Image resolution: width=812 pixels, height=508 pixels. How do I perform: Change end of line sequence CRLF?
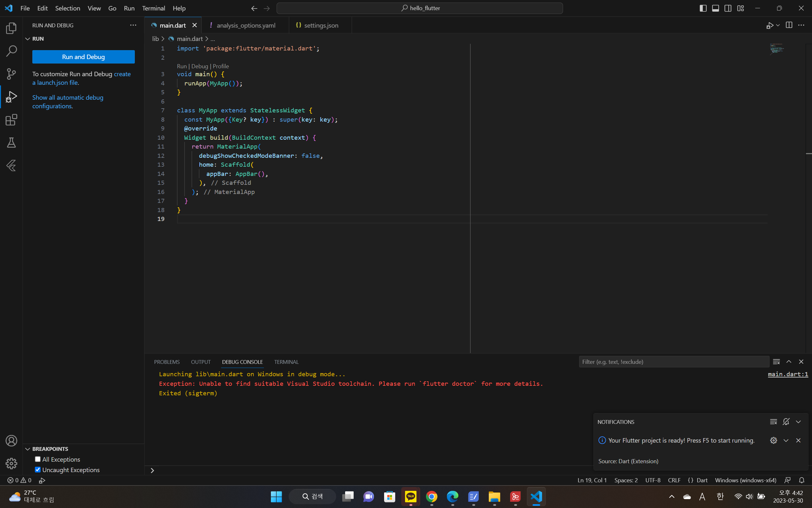674,480
